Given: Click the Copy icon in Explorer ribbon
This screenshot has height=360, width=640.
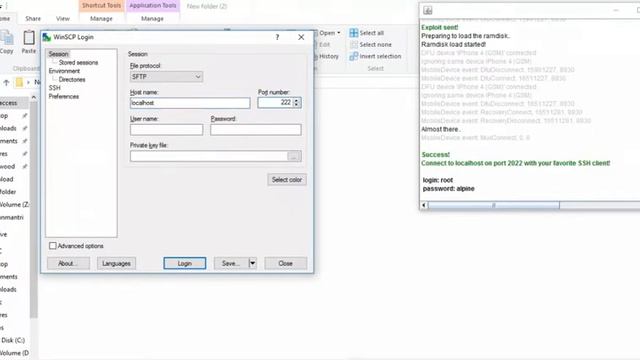Looking at the screenshot, I should coord(6,38).
